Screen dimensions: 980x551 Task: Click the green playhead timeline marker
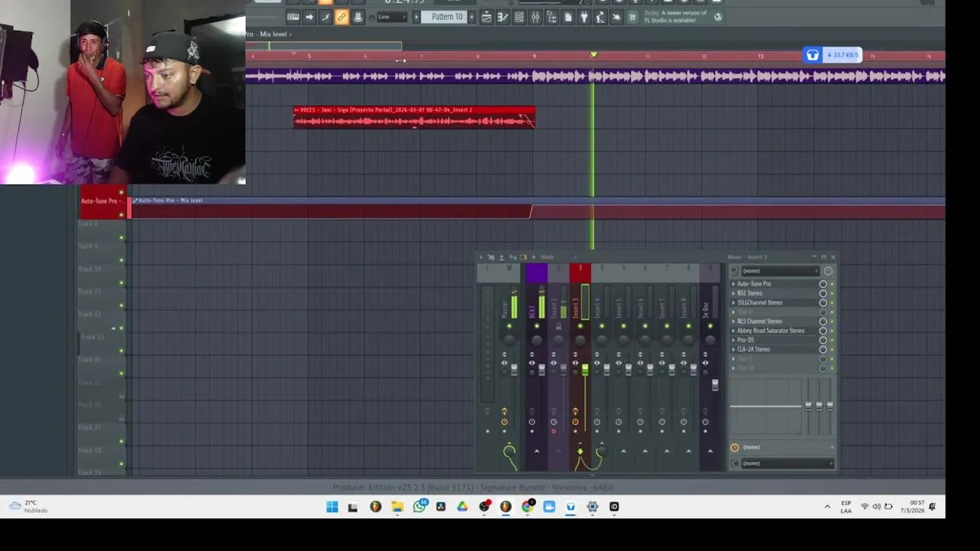pos(593,55)
